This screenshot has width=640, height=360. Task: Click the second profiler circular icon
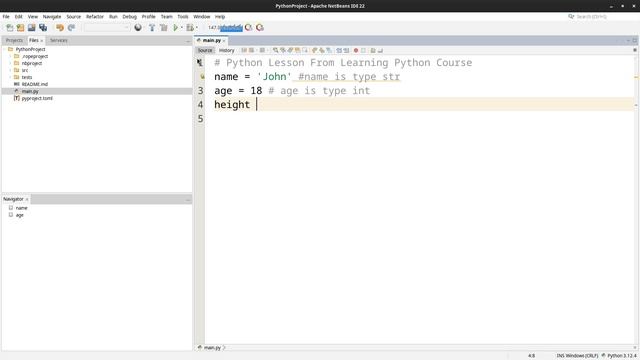tap(260, 28)
